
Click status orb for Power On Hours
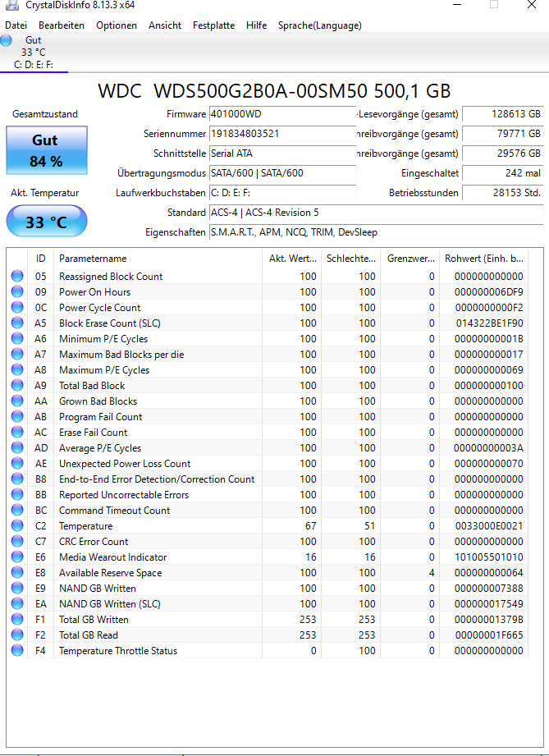(17, 291)
